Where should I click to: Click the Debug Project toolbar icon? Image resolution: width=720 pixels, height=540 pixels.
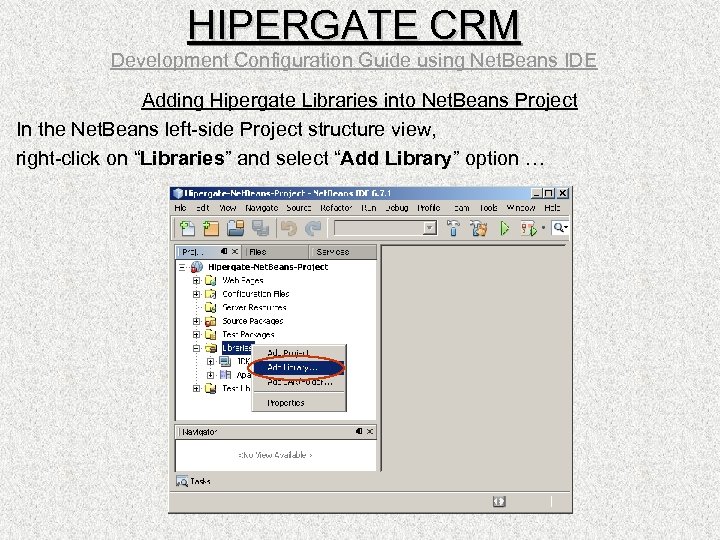coord(529,228)
